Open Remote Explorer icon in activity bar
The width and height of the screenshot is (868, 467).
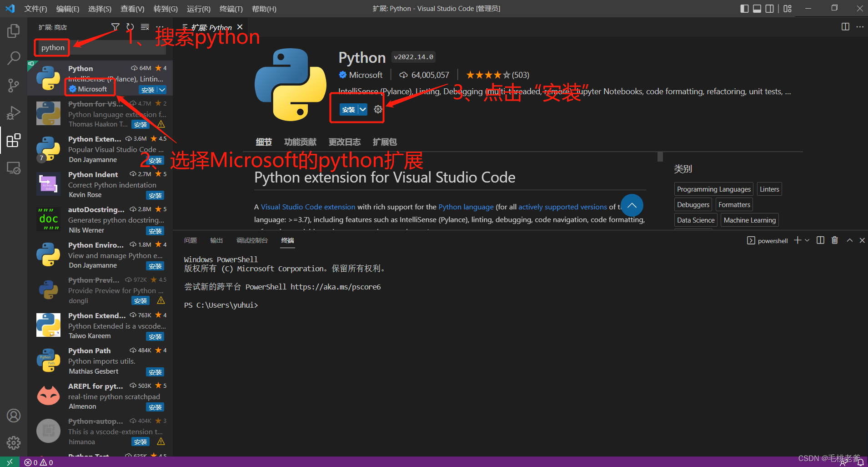(x=14, y=168)
